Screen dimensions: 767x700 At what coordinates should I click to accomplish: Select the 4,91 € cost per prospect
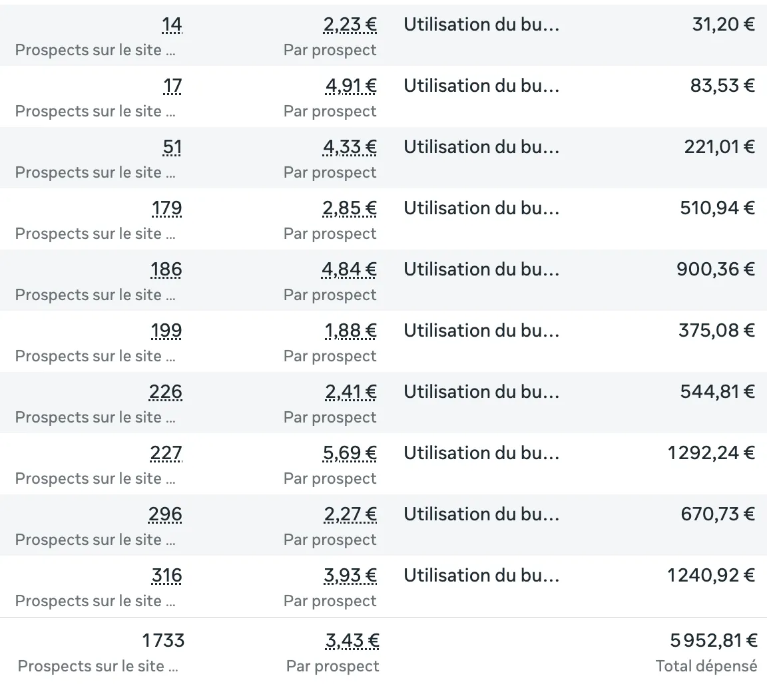[350, 87]
